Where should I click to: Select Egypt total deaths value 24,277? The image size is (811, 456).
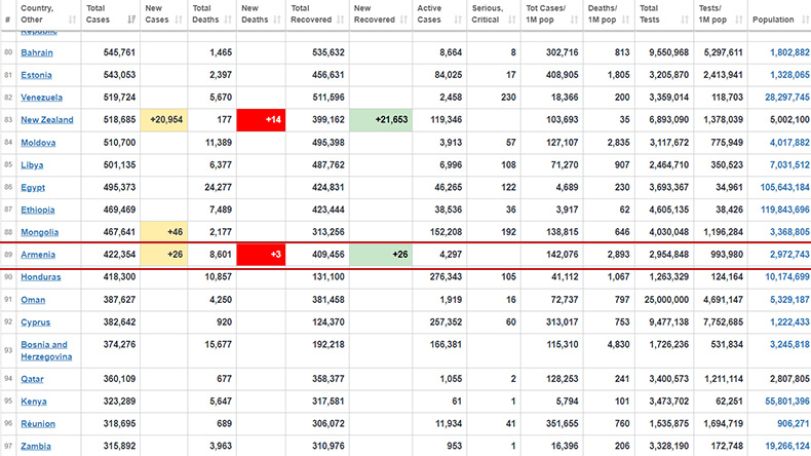pyautogui.click(x=218, y=187)
